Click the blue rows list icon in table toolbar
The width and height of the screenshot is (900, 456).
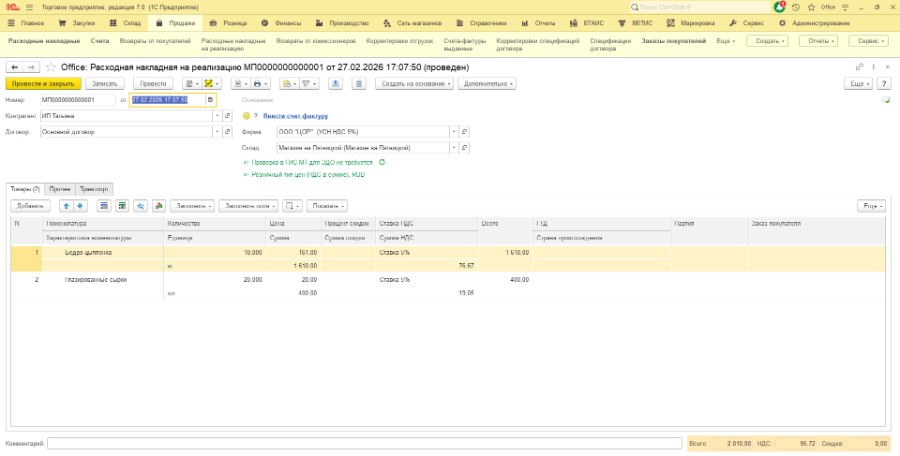coord(104,206)
